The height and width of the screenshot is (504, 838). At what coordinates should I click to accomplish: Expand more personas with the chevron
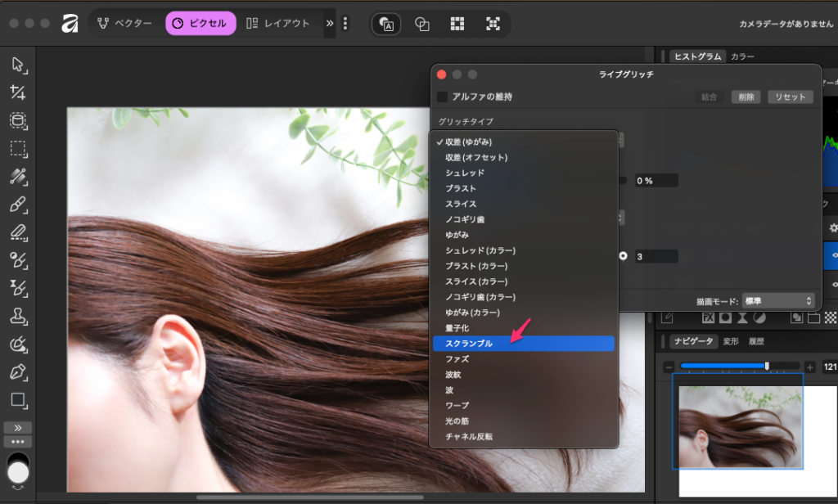click(x=330, y=23)
